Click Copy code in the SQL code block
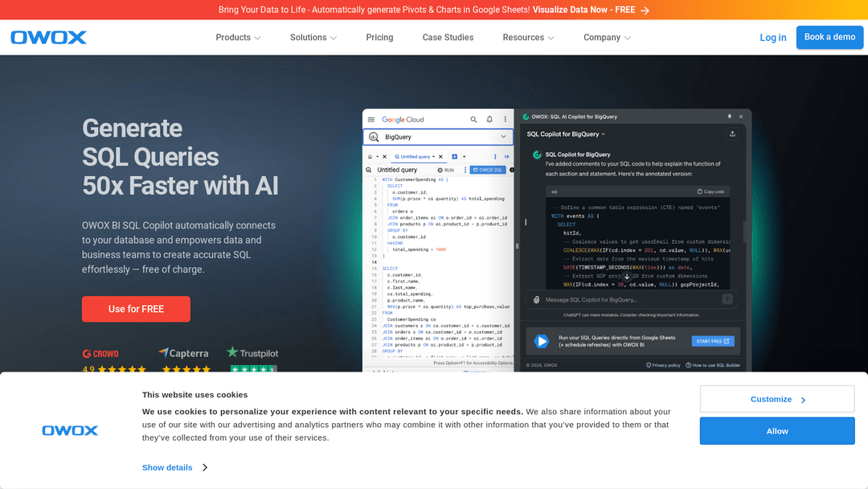This screenshot has height=489, width=868. [710, 191]
